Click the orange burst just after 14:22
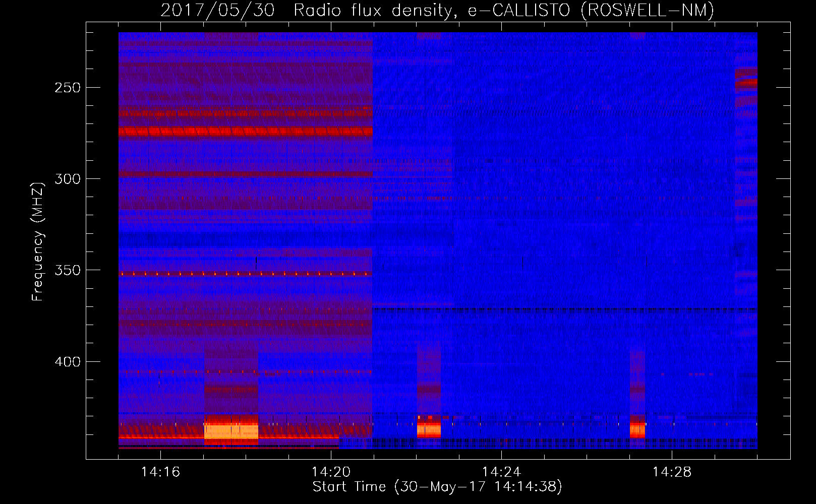This screenshot has width=816, height=504. click(429, 430)
